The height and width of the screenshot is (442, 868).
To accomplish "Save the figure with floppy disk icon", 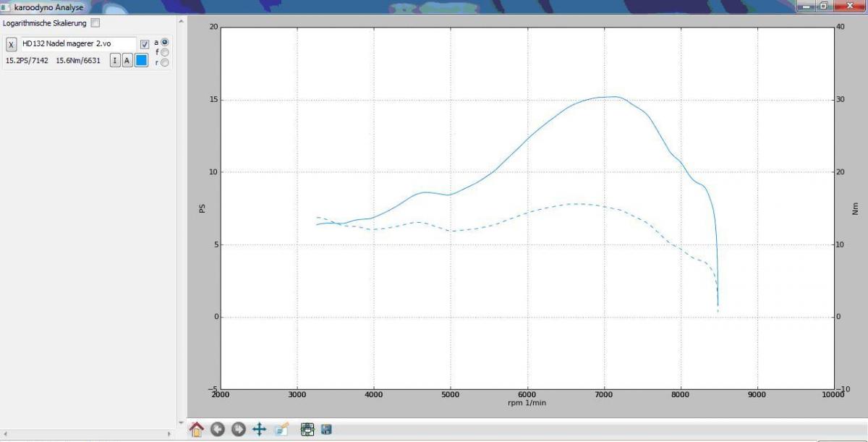I will 326,429.
